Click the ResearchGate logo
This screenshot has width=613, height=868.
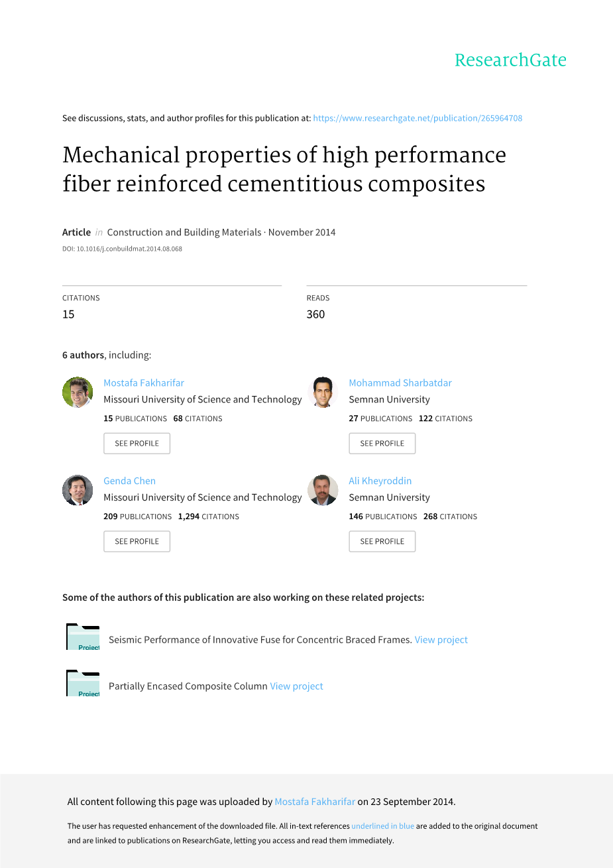[510, 60]
